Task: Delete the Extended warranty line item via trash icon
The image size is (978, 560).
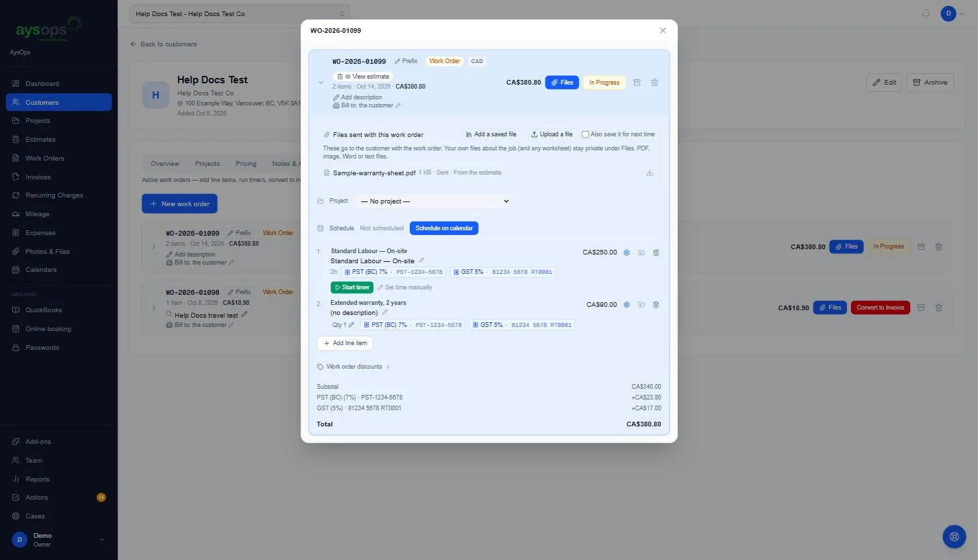Action: [656, 305]
